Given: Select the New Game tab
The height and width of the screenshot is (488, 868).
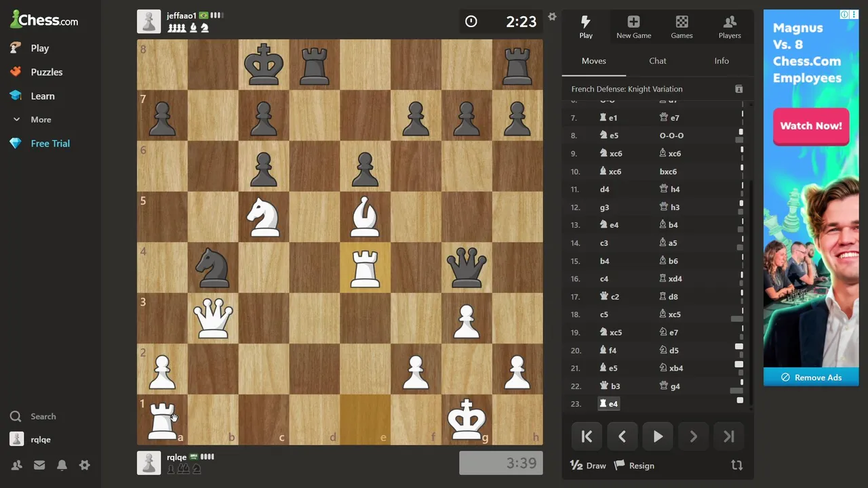Looking at the screenshot, I should click(x=633, y=27).
